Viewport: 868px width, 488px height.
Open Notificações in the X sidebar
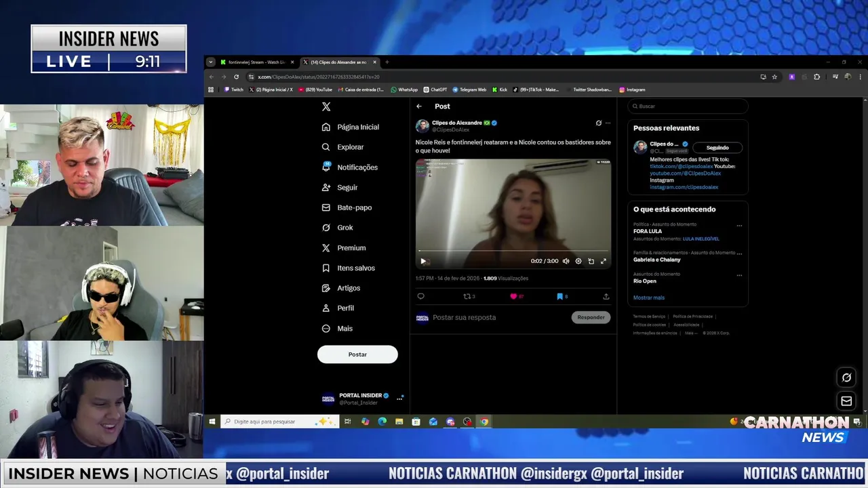(350, 167)
